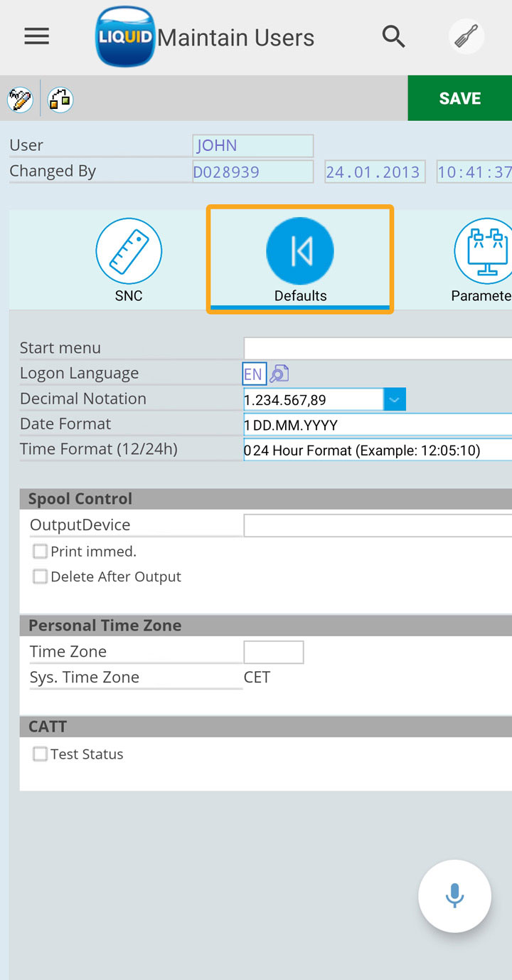The height and width of the screenshot is (980, 512).
Task: Click the pencil edit toolbar icon
Action: pos(20,100)
